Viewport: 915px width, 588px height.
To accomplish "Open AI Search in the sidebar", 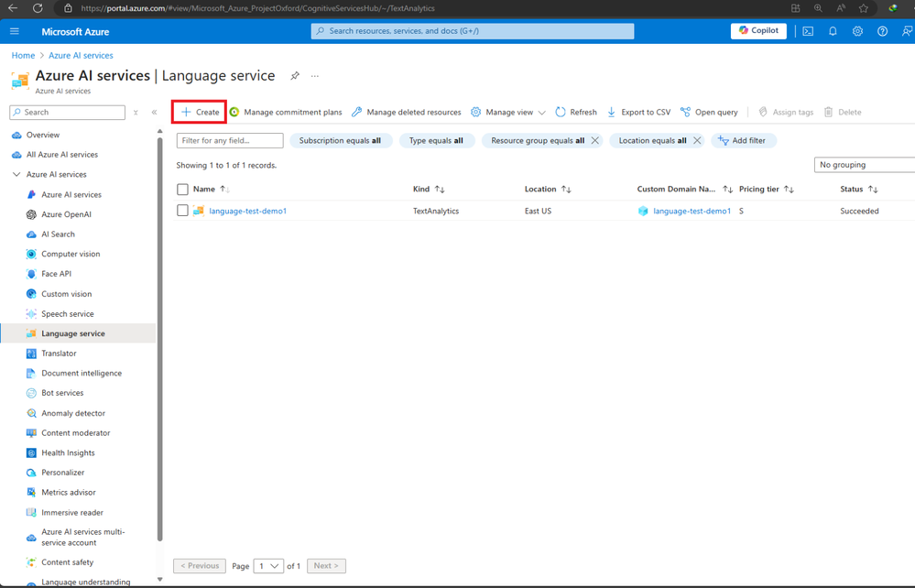I will tap(58, 234).
